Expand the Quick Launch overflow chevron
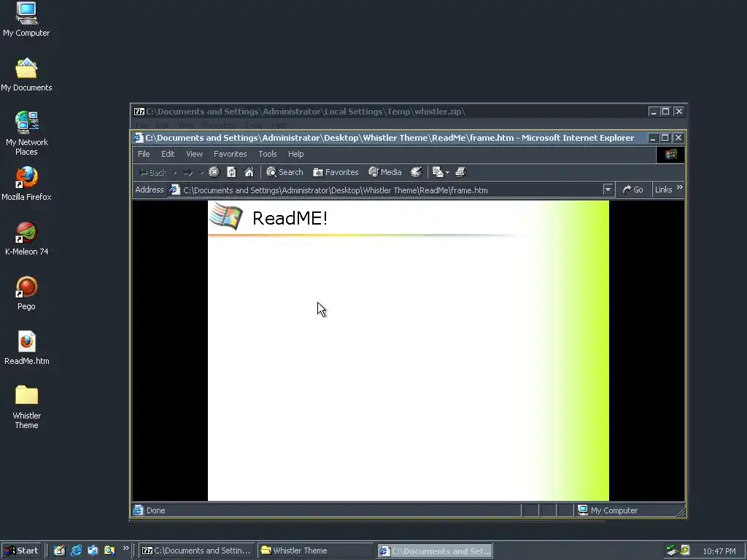The image size is (747, 560). [125, 548]
